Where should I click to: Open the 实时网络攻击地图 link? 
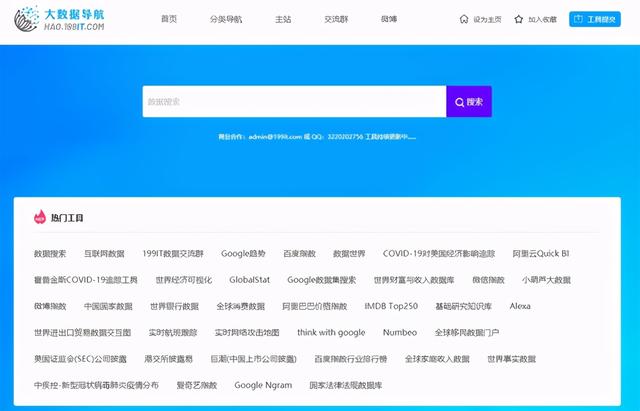pos(247,333)
